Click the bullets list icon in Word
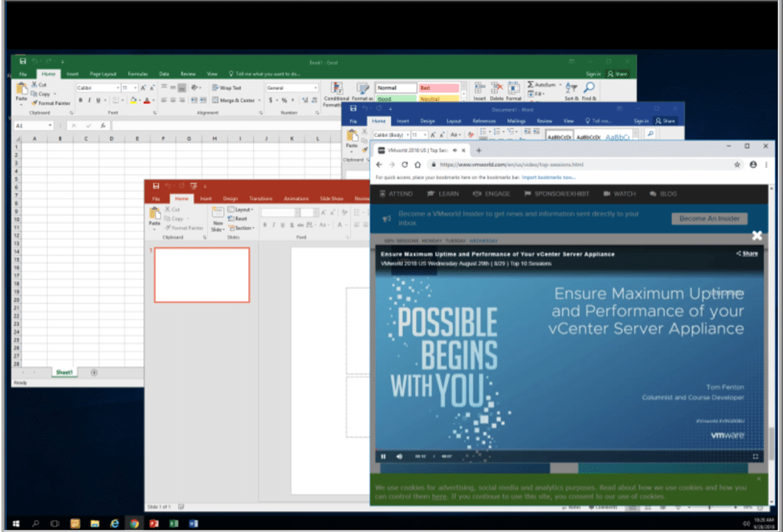Screen dimensions: 783x532 (484, 132)
